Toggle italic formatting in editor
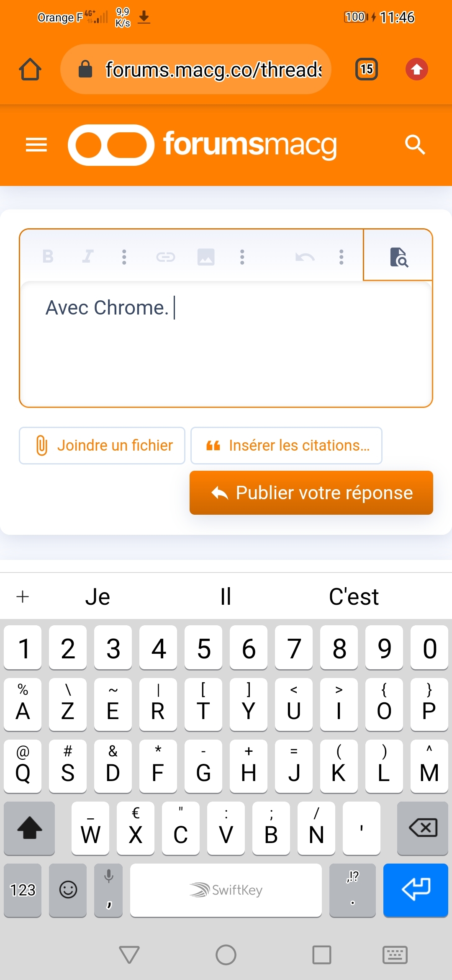Screen dimensions: 452x980 click(x=87, y=256)
